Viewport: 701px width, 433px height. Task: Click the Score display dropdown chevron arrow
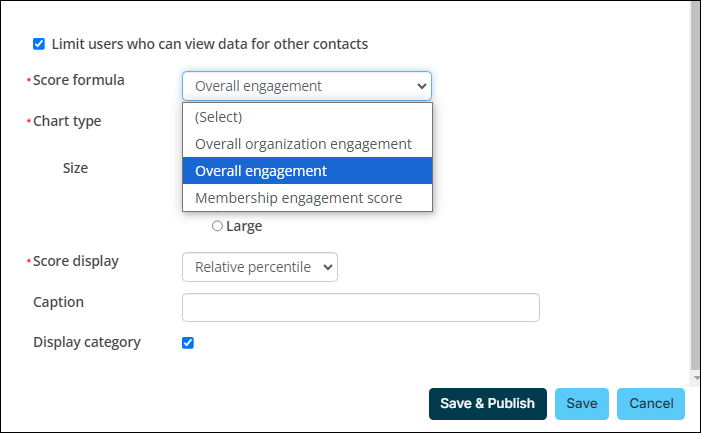(328, 267)
